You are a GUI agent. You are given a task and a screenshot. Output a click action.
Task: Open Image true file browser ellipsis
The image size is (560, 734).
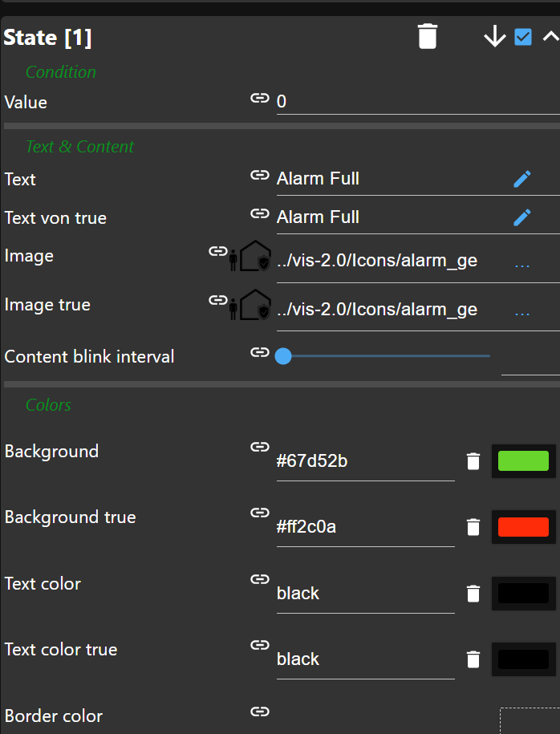[522, 311]
